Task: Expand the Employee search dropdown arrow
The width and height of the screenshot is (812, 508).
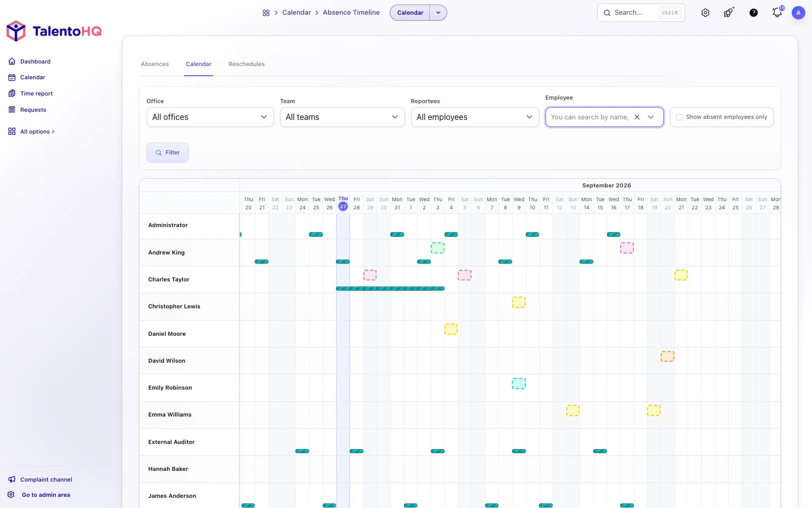Action: pos(651,117)
